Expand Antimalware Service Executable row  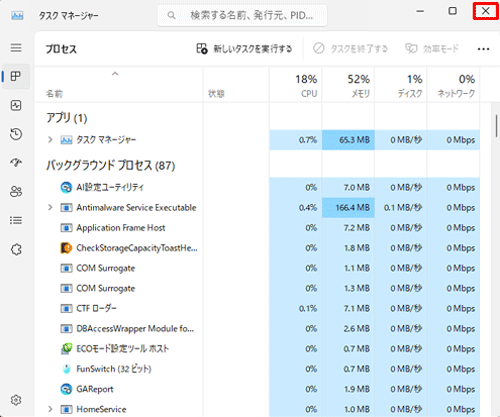[x=50, y=208]
